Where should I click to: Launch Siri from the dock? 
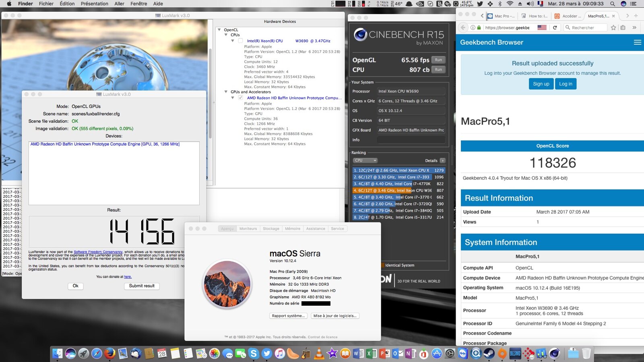coord(70,354)
